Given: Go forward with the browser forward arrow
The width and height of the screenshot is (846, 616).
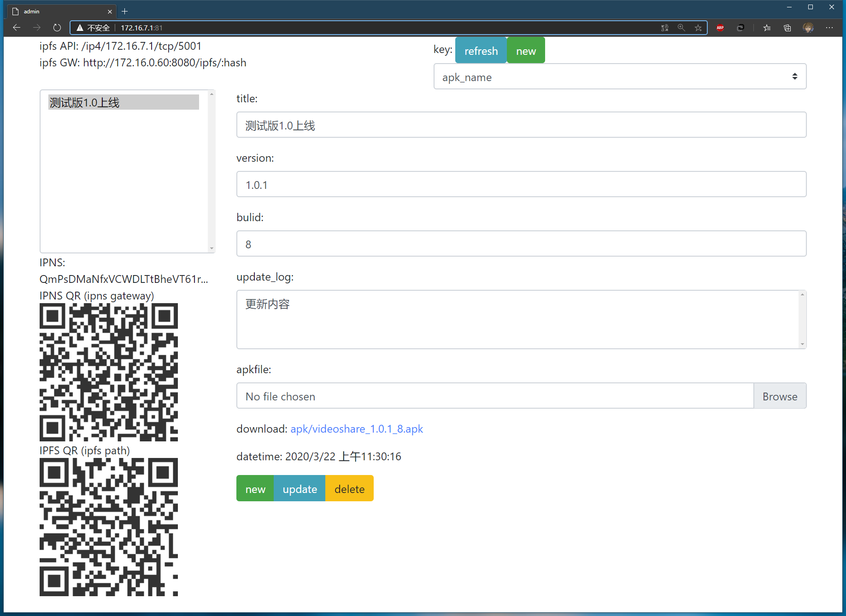Looking at the screenshot, I should pos(37,28).
